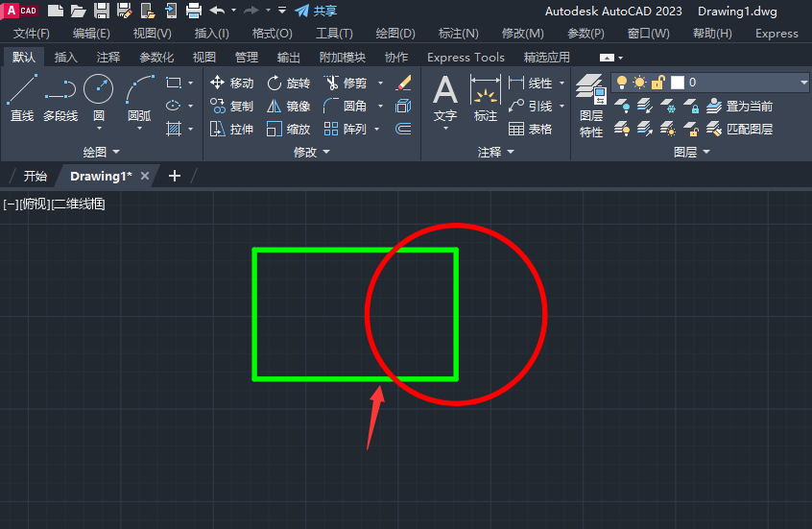Image resolution: width=812 pixels, height=529 pixels.
Task: Open the Arc tool dropdown arrow
Action: pos(140,128)
